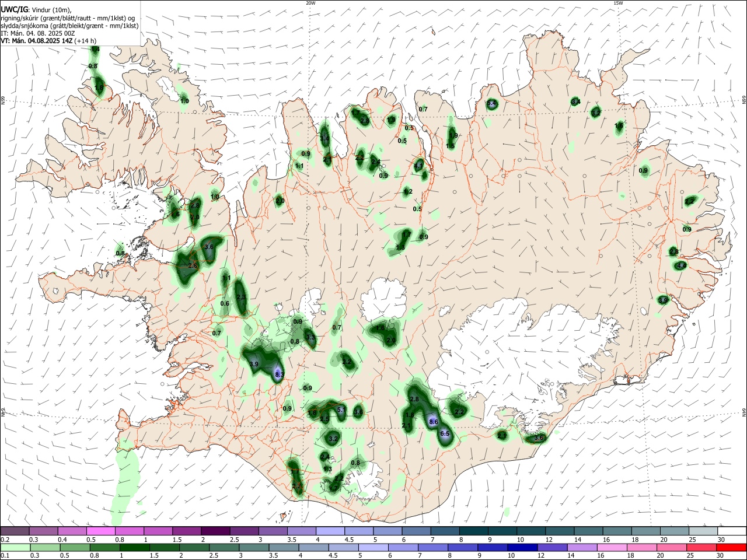The width and height of the screenshot is (747, 560).
Task: Click the '15W' longitude label at the map's top
Action: 617,3
